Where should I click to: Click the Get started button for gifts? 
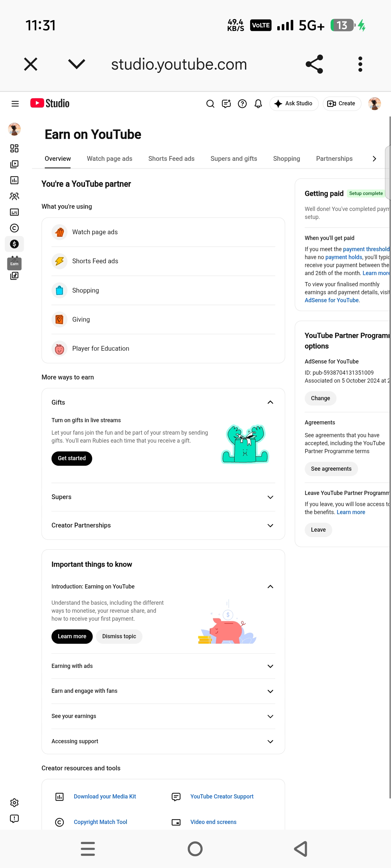pyautogui.click(x=72, y=458)
